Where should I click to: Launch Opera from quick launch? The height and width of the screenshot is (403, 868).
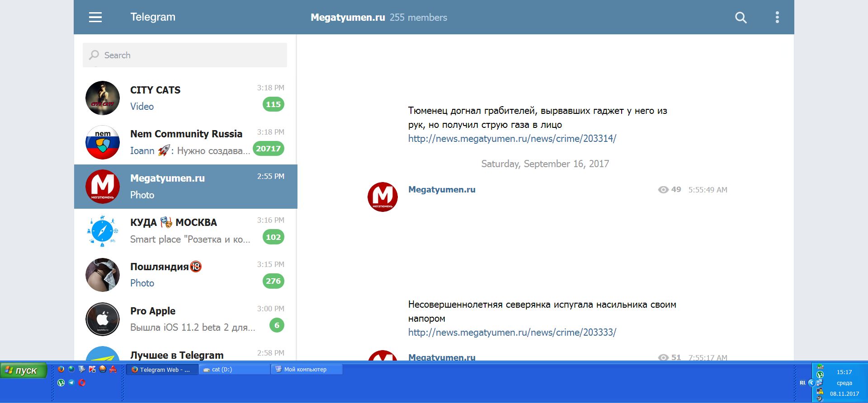pos(82,383)
